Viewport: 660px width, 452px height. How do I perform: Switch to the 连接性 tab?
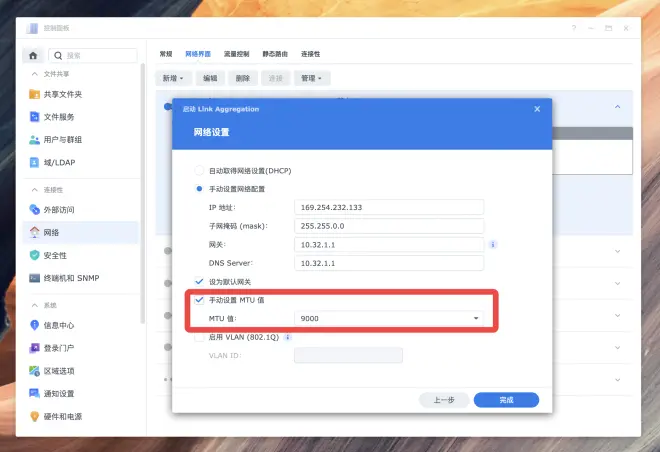[311, 54]
